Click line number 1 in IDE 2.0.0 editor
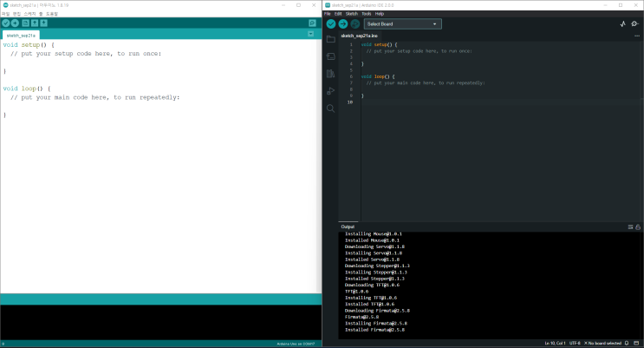644x348 pixels. tap(351, 44)
